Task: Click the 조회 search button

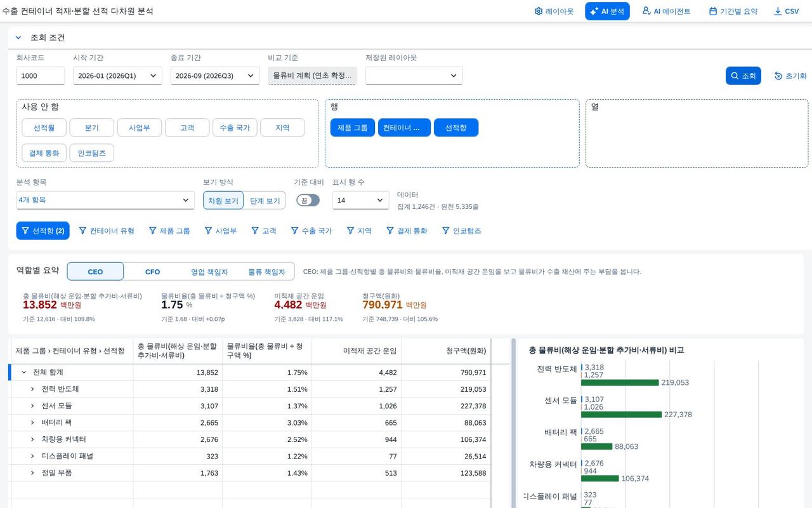Action: (x=743, y=76)
